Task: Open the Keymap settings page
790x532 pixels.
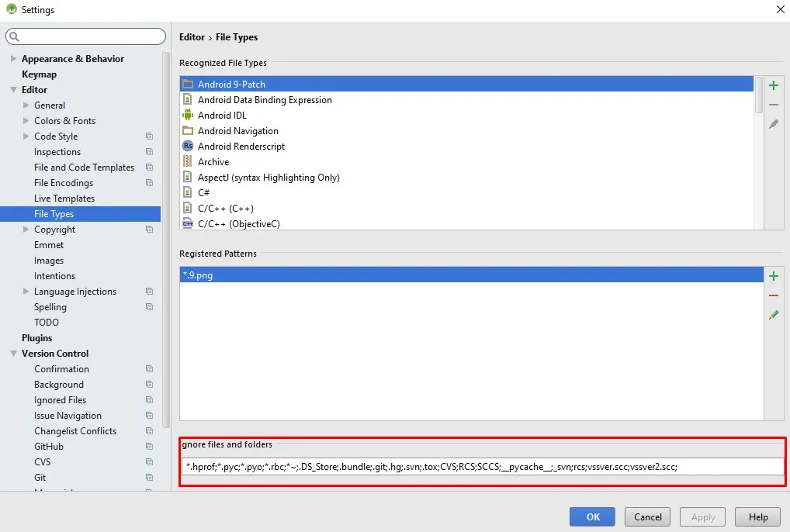Action: coord(39,74)
